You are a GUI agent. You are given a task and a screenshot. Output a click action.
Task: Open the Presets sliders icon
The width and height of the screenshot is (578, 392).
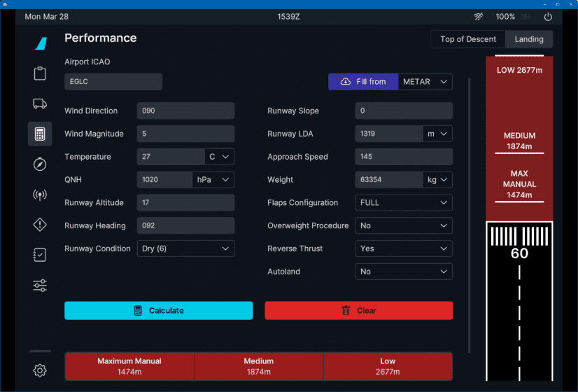40,285
